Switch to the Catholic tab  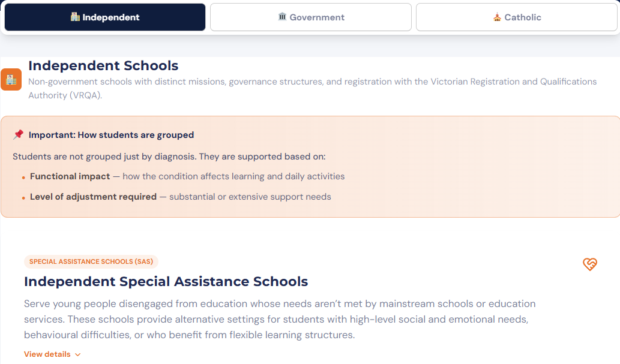tap(516, 17)
